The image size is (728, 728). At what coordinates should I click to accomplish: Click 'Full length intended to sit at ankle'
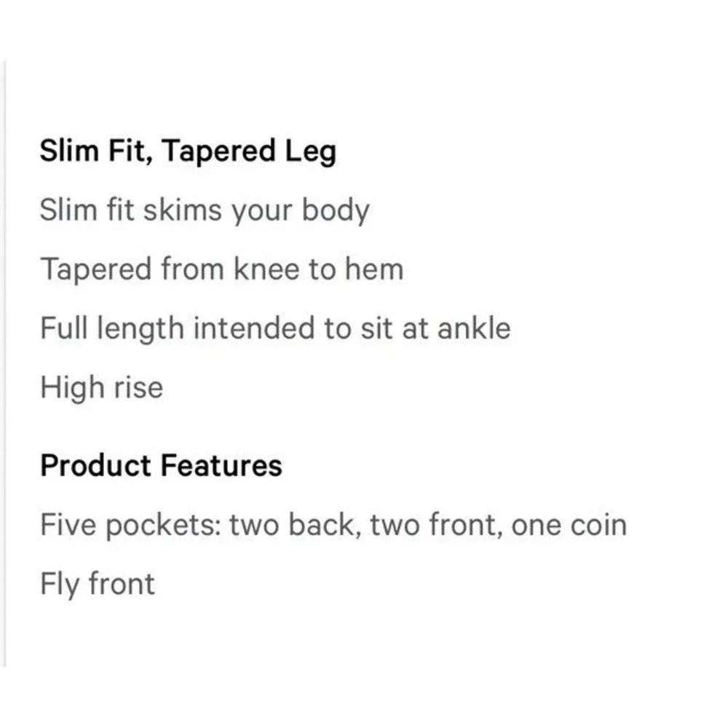276,329
